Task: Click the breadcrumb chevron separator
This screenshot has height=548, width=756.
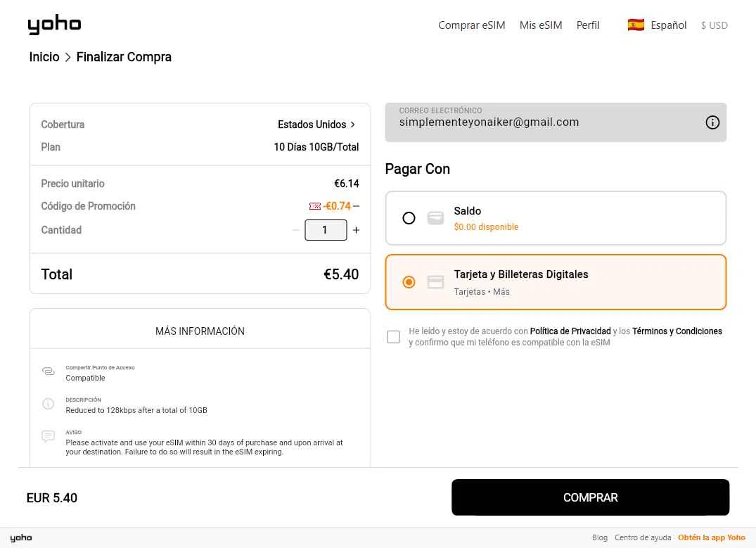Action: coord(68,58)
